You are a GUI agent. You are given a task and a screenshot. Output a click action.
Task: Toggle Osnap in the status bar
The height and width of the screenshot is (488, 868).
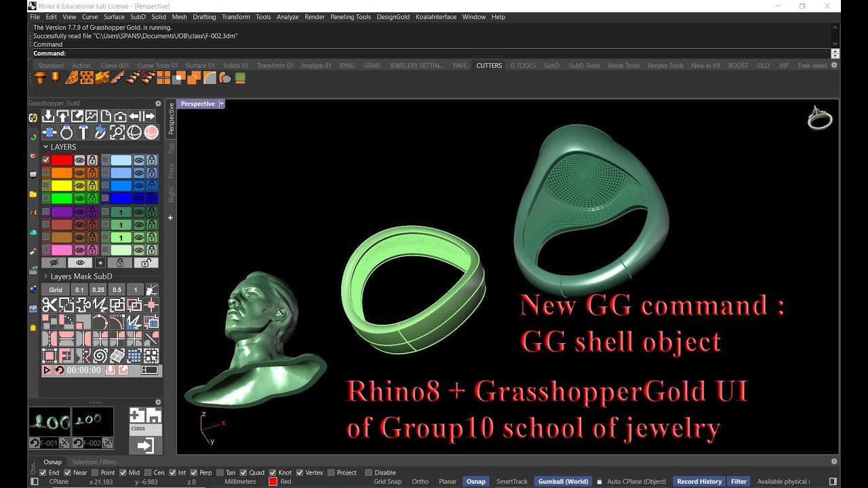476,481
